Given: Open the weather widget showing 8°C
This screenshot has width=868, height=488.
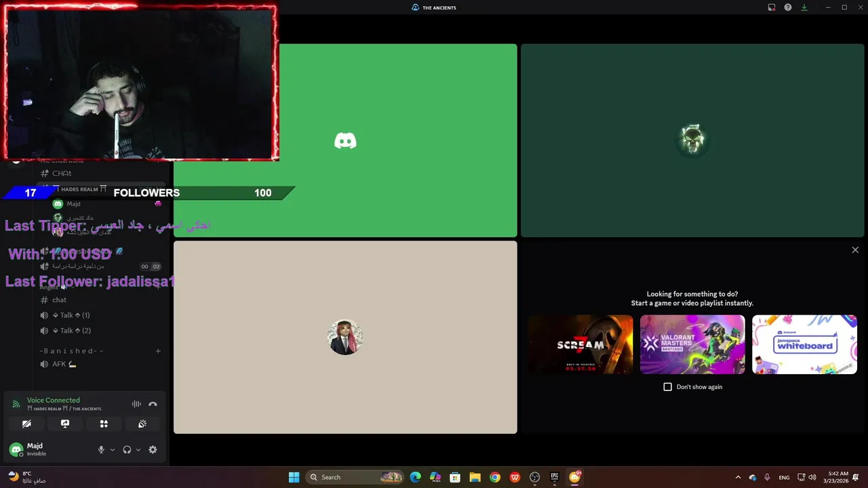Looking at the screenshot, I should [27, 477].
